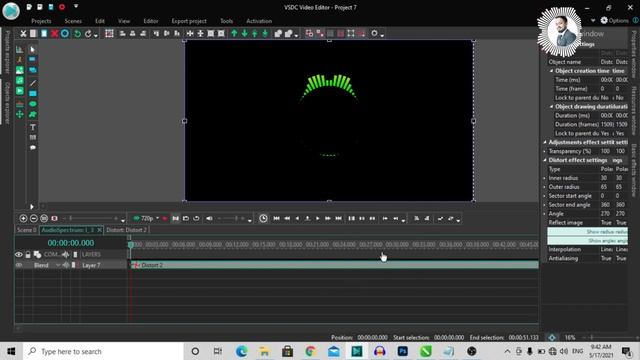This screenshot has width=640, height=360.
Task: Click the timeline zoom out minus icon
Action: point(34,218)
